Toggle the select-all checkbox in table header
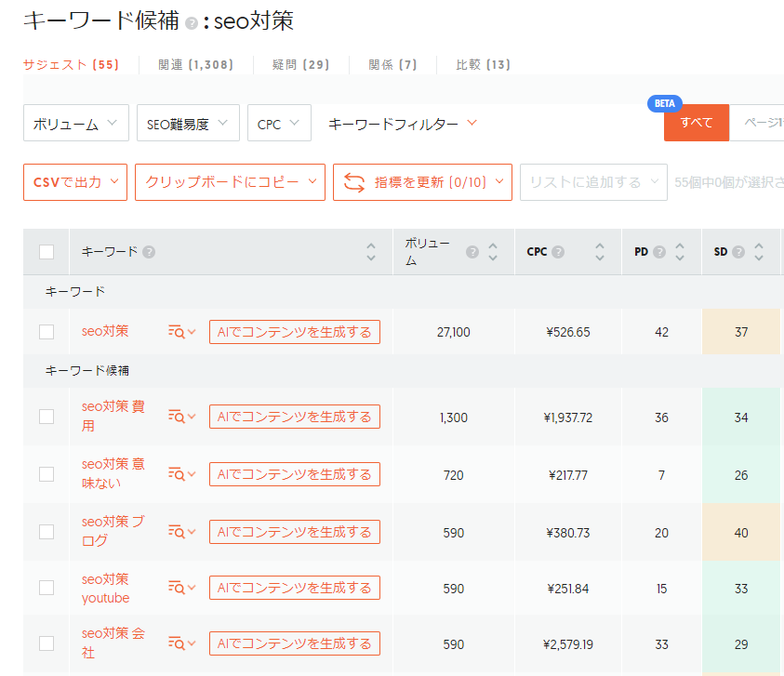 click(47, 252)
